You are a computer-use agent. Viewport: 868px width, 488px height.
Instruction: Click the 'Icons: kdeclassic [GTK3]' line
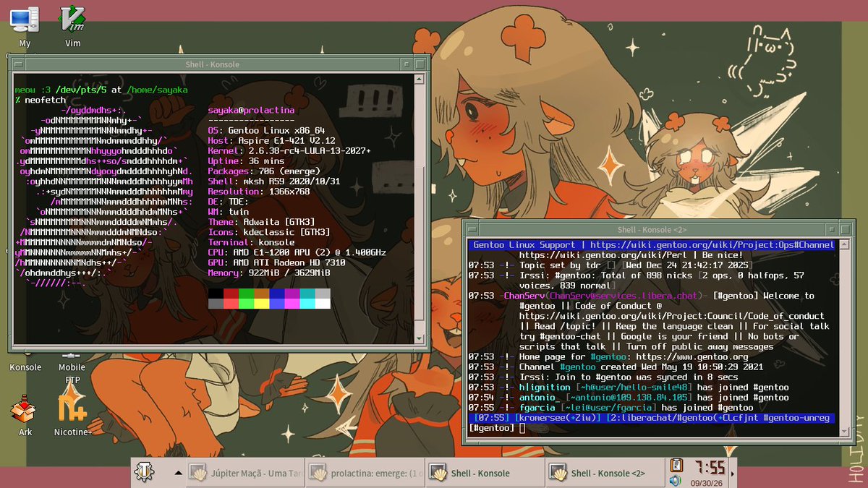(269, 231)
